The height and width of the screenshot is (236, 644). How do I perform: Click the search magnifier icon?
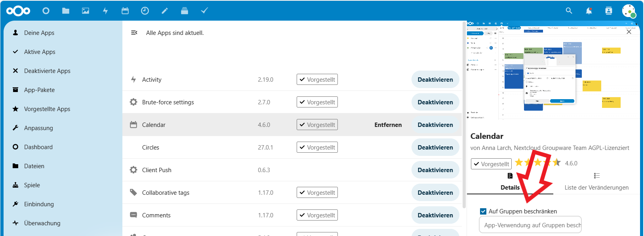click(x=569, y=11)
